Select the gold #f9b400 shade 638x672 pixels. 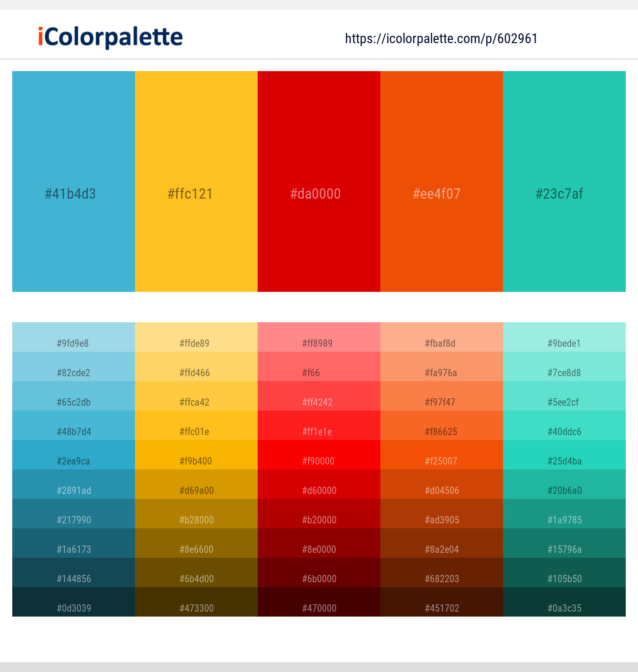[196, 461]
